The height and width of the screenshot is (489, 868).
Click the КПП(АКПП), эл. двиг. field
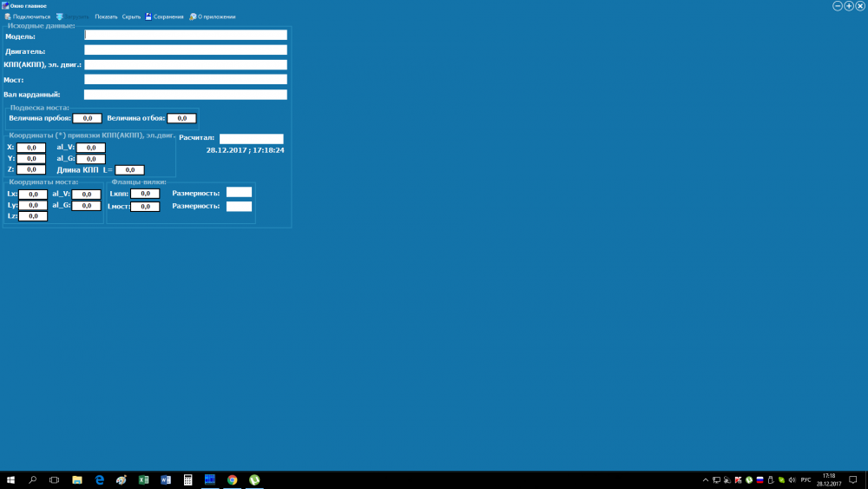tap(186, 65)
